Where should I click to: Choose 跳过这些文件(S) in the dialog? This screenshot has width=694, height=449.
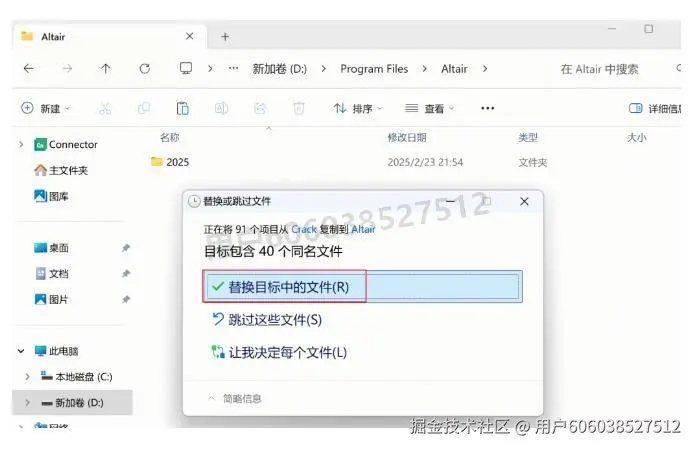pyautogui.click(x=268, y=320)
